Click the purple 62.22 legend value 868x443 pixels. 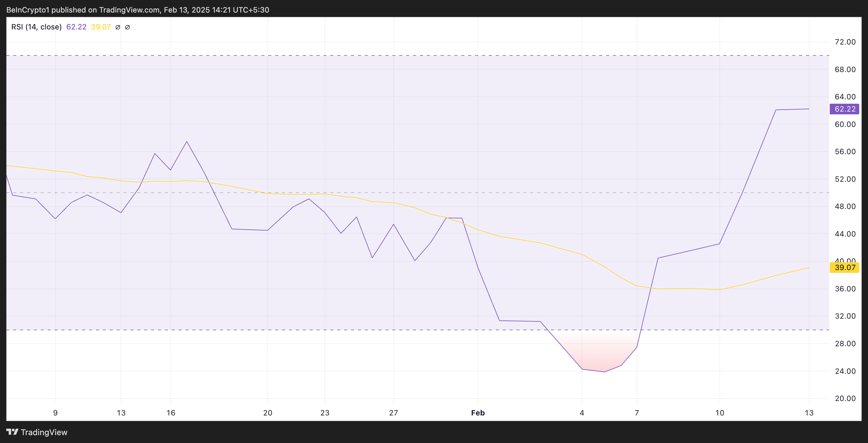click(x=76, y=27)
